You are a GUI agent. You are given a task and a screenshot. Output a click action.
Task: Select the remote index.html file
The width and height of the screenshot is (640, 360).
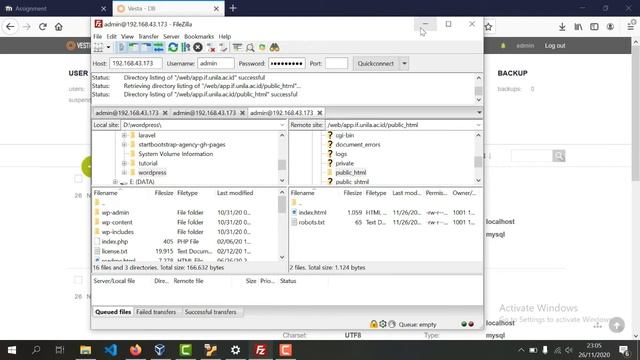[312, 213]
